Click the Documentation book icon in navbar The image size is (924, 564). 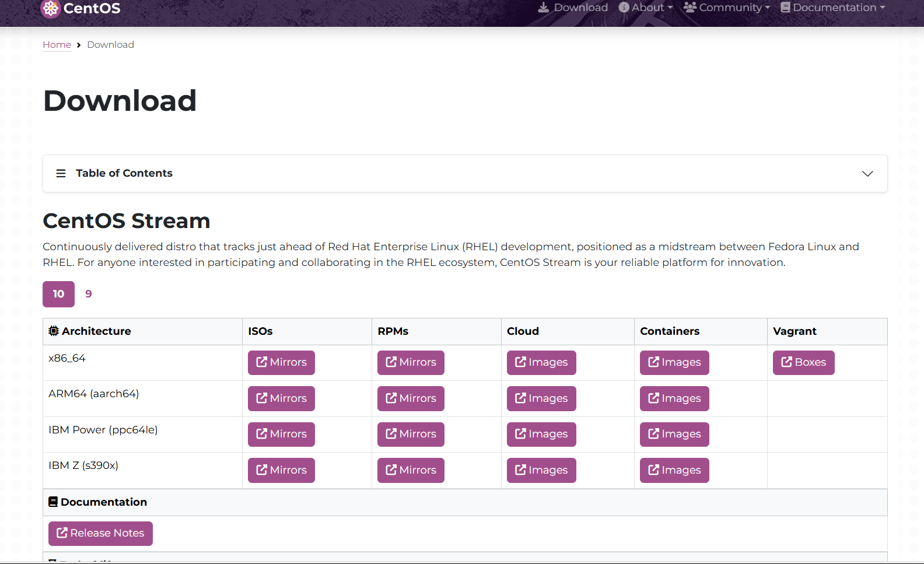coord(786,8)
